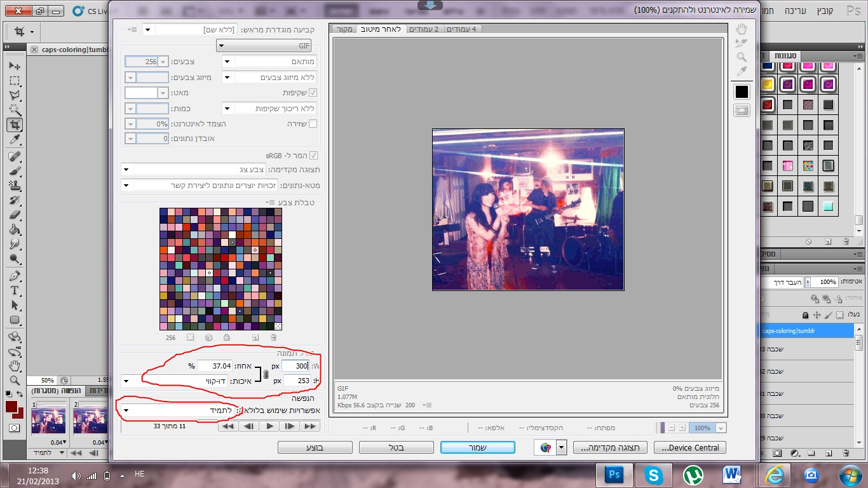868x488 pixels.
Task: Select the Crop tool in Photoshop toolbox
Action: 15,125
